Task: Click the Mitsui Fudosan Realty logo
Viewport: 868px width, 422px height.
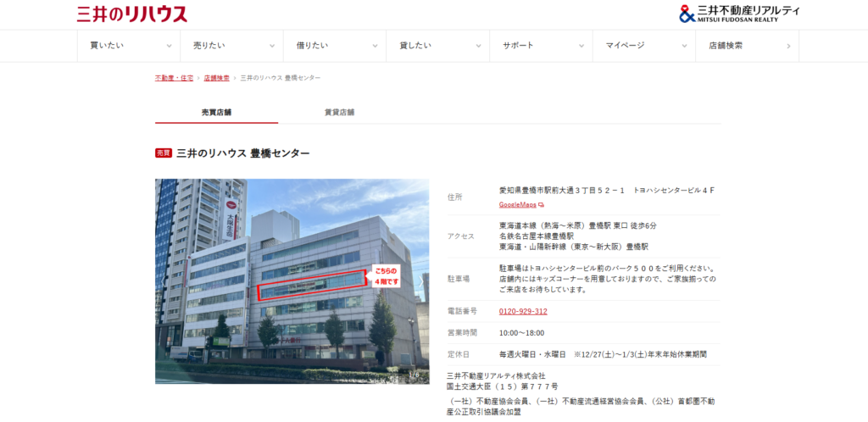Action: (739, 14)
